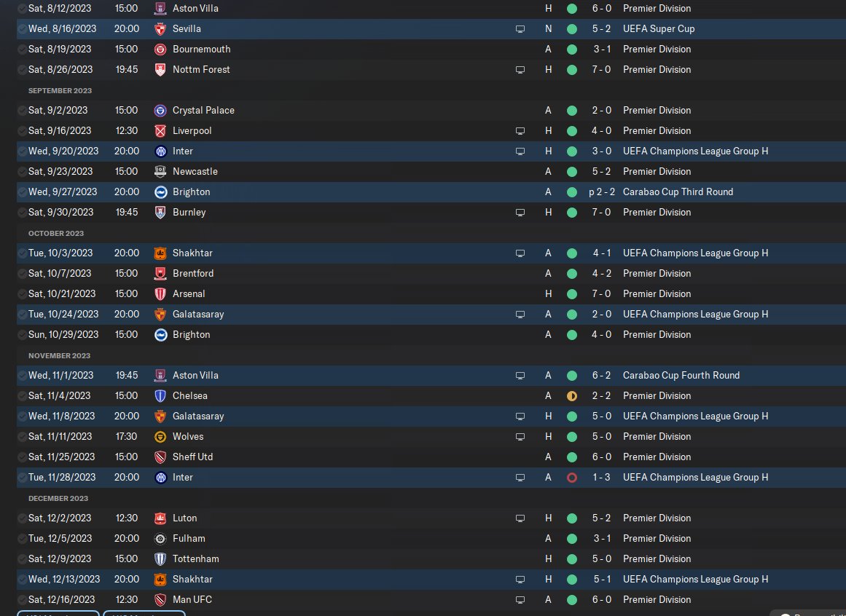Click the Inter badge on 9/20/2023
The width and height of the screenshot is (846, 616).
[x=160, y=151]
